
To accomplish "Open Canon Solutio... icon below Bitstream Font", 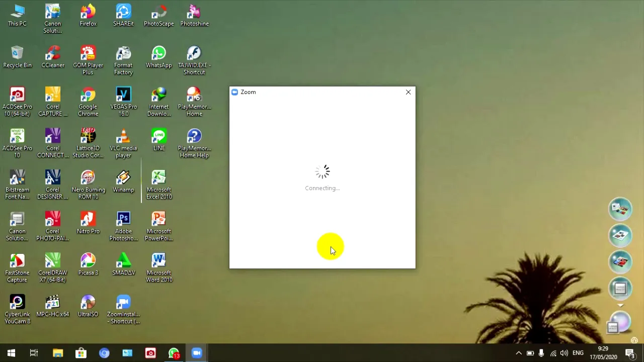I will tap(17, 227).
